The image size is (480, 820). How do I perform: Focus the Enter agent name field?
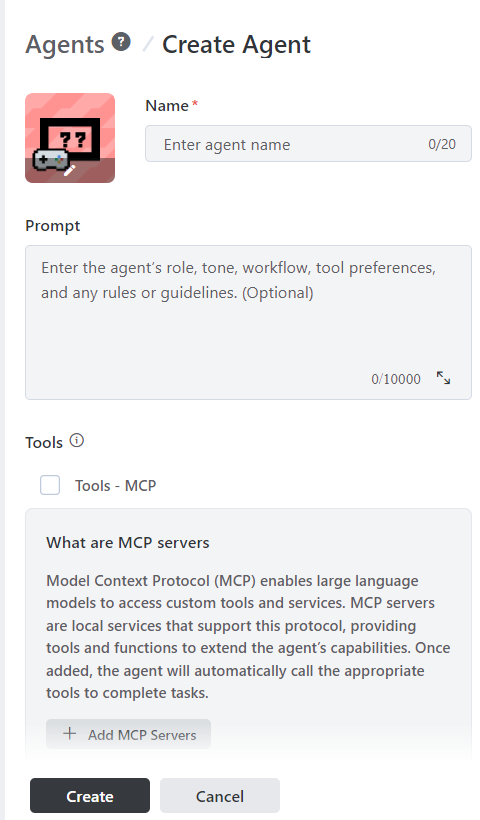point(308,144)
